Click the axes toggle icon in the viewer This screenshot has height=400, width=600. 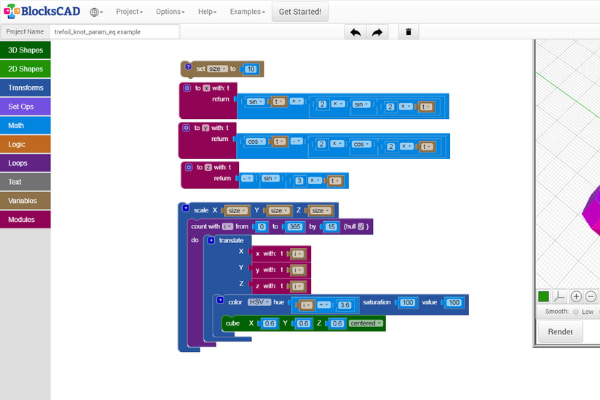559,296
